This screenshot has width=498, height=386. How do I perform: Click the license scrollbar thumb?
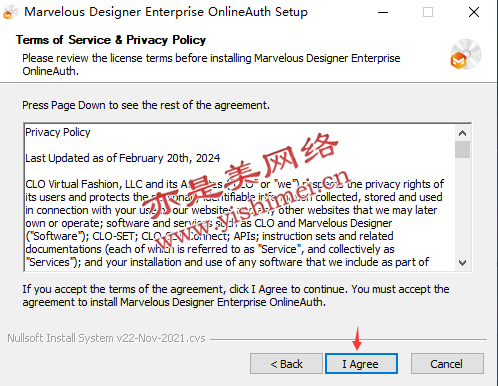[462, 149]
